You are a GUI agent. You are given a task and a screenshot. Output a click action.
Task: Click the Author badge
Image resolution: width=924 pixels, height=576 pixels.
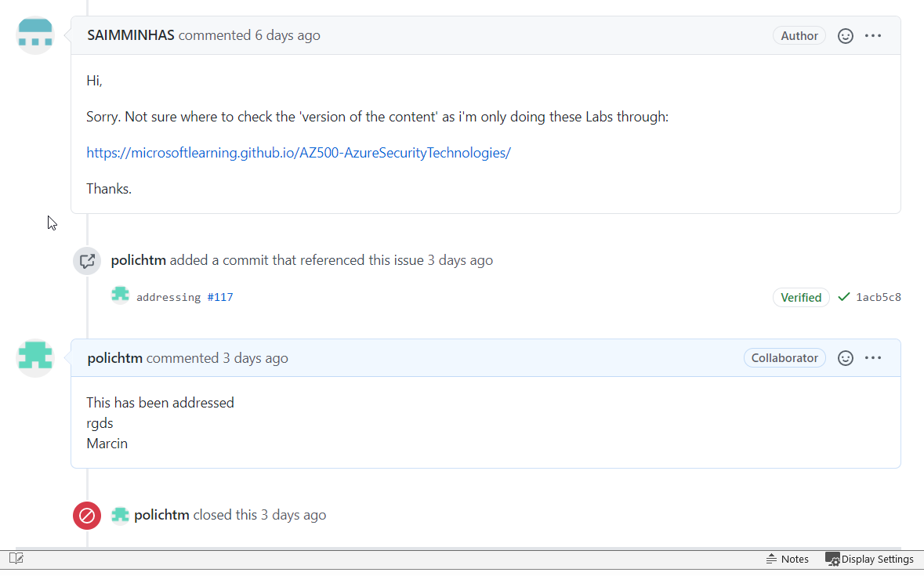tap(799, 35)
